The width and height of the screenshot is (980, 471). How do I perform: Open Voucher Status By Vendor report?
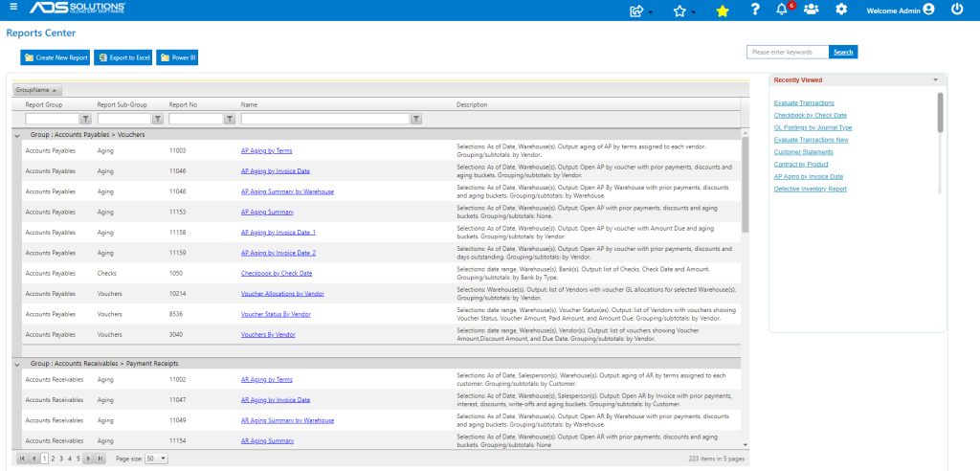click(277, 314)
